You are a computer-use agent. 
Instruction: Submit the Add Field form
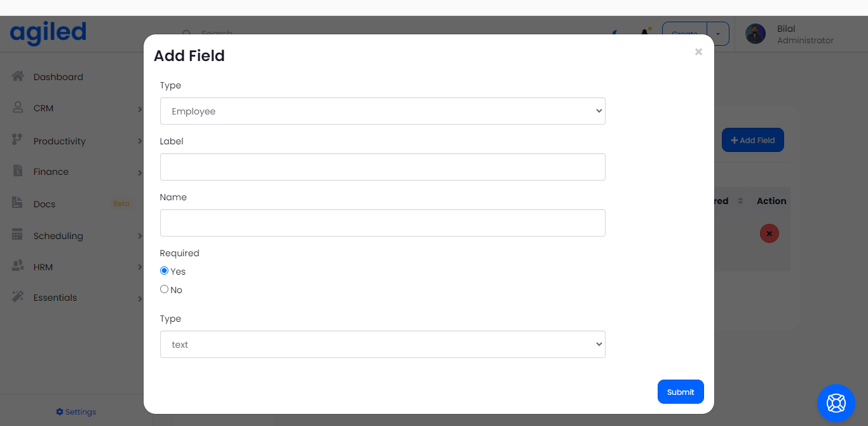click(681, 392)
